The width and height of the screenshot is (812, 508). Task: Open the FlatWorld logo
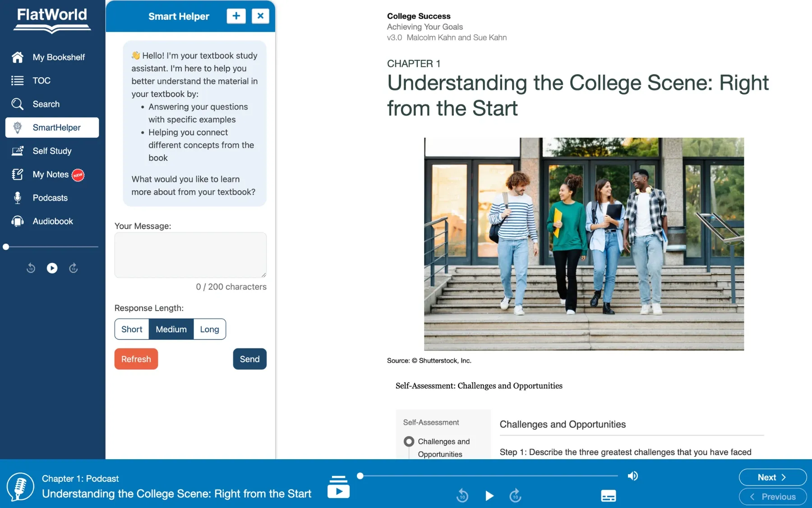52,20
